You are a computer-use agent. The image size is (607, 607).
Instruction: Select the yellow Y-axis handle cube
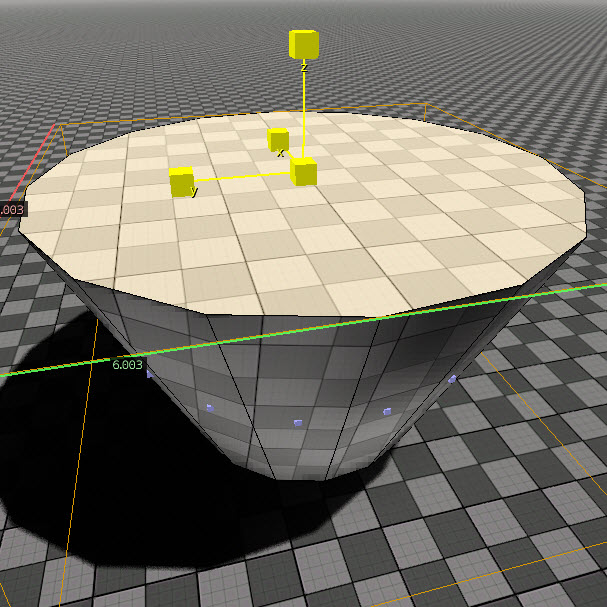pyautogui.click(x=181, y=182)
